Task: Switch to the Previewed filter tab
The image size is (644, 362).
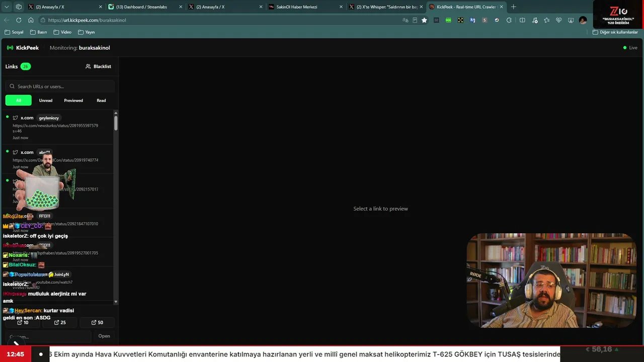Action: click(x=73, y=101)
